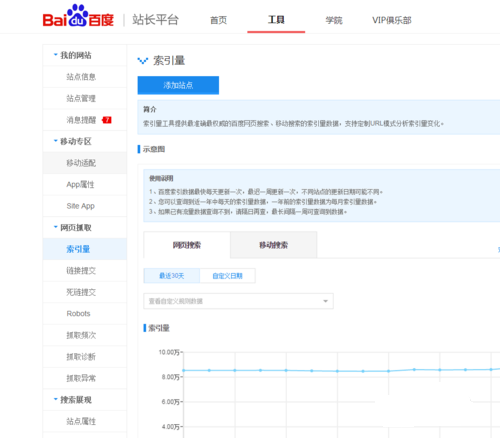500x438 pixels.
Task: Open 消息提醒 in the sidebar
Action: point(85,120)
